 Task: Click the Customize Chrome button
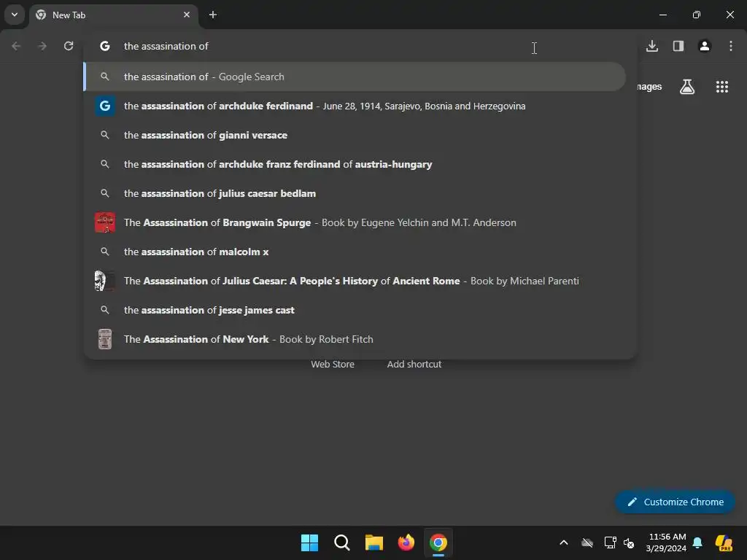pos(675,502)
